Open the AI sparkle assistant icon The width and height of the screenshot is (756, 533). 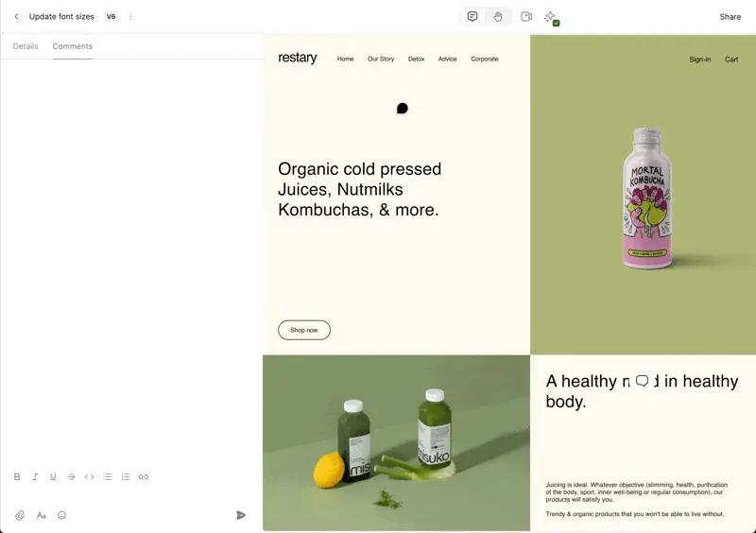point(551,18)
